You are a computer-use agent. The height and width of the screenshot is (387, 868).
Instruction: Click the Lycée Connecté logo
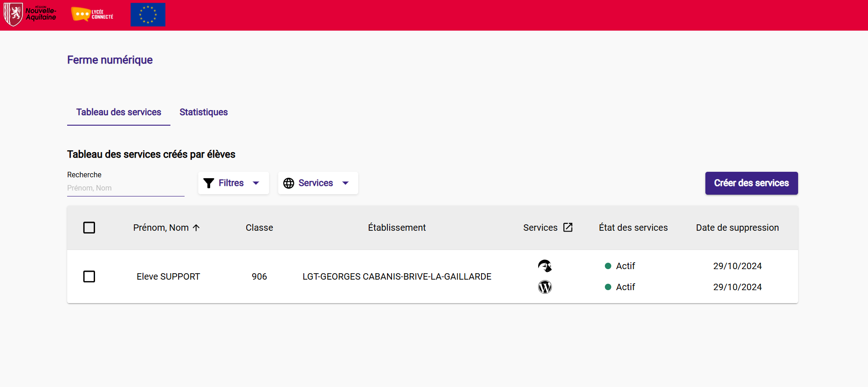tap(92, 14)
